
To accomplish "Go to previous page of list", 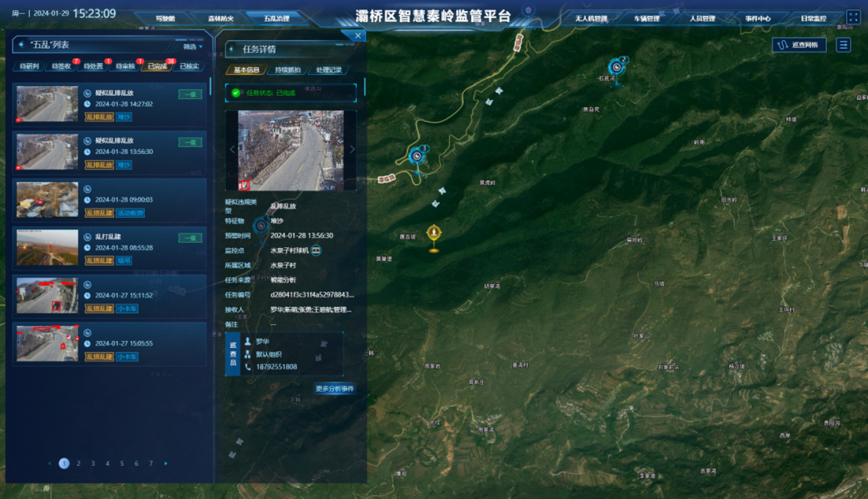I will coord(50,463).
